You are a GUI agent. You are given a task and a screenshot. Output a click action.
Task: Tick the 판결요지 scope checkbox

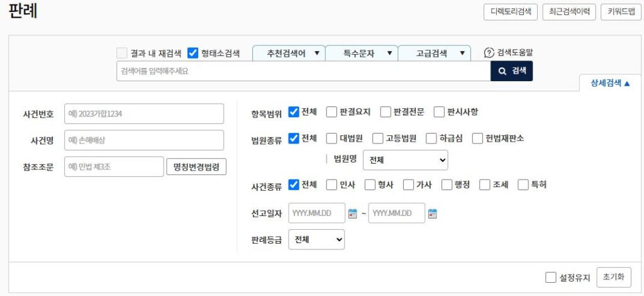pyautogui.click(x=331, y=112)
